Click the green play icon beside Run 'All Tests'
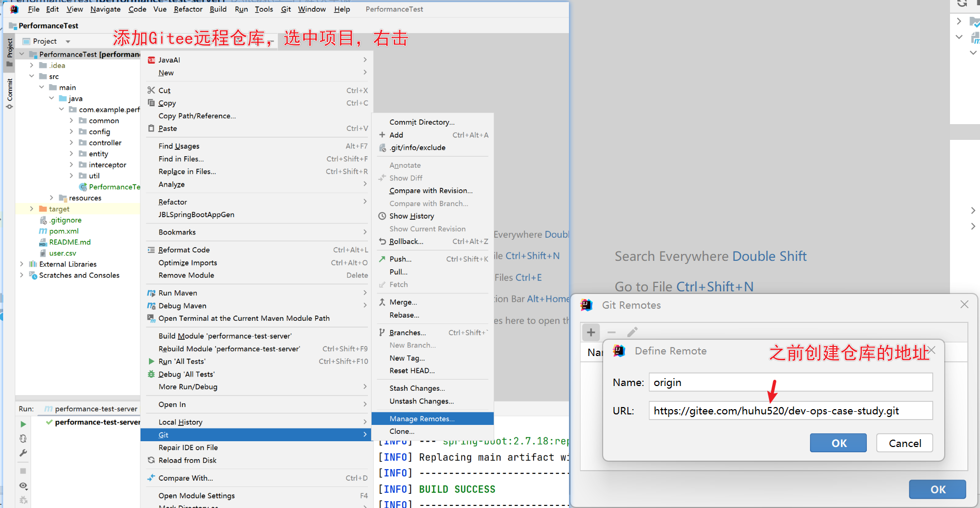This screenshot has height=508, width=980. 151,361
